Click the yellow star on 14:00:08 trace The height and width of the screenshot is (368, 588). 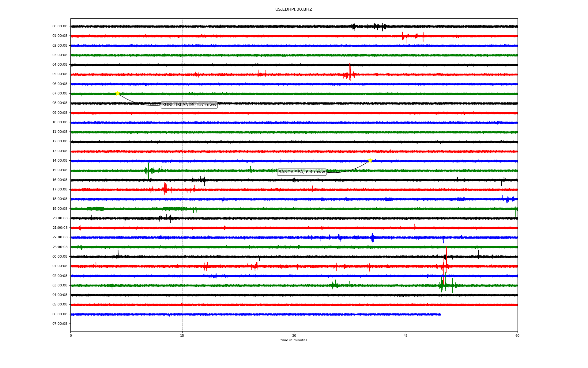tap(370, 160)
